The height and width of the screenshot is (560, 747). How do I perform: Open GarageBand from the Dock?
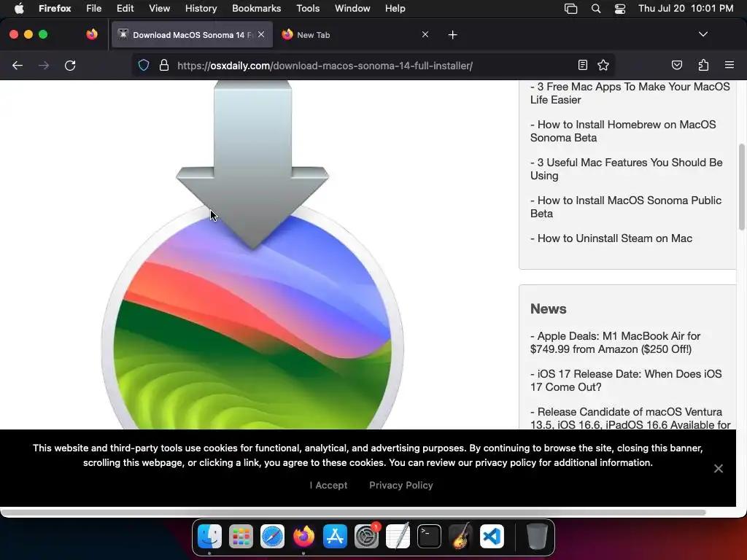(461, 536)
